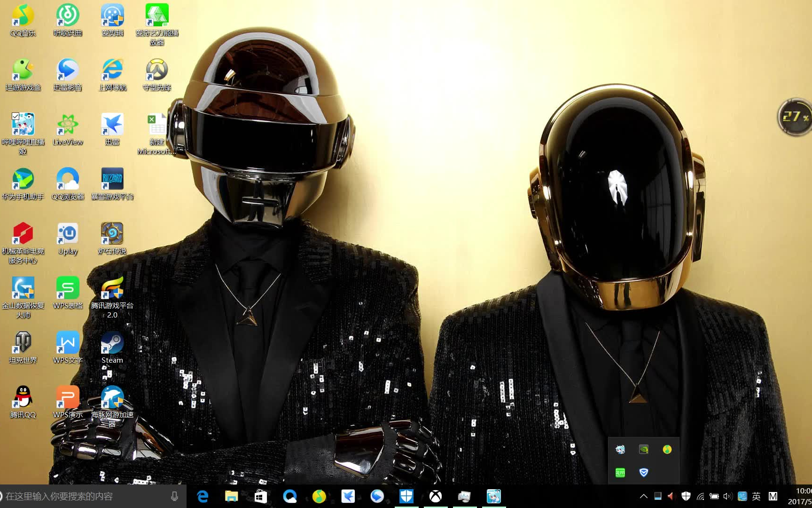812x508 pixels.
Task: Click the blue tablet icon left of 英
Action: point(742,496)
